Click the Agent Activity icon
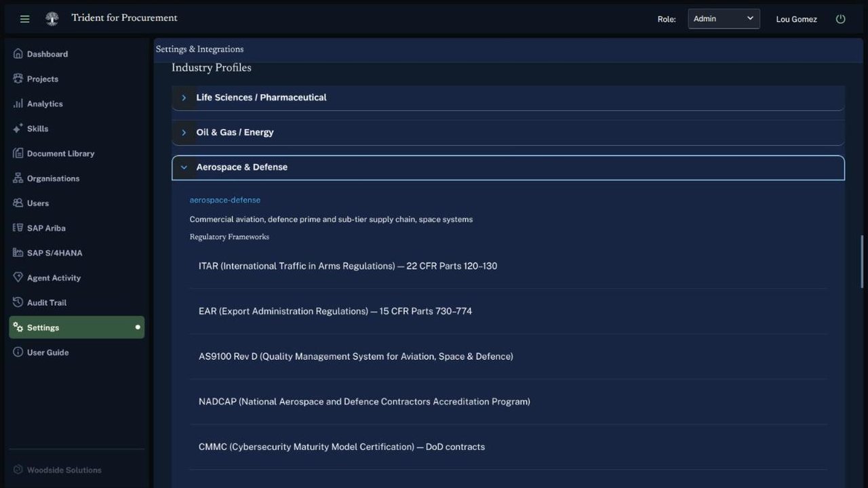 tap(18, 277)
